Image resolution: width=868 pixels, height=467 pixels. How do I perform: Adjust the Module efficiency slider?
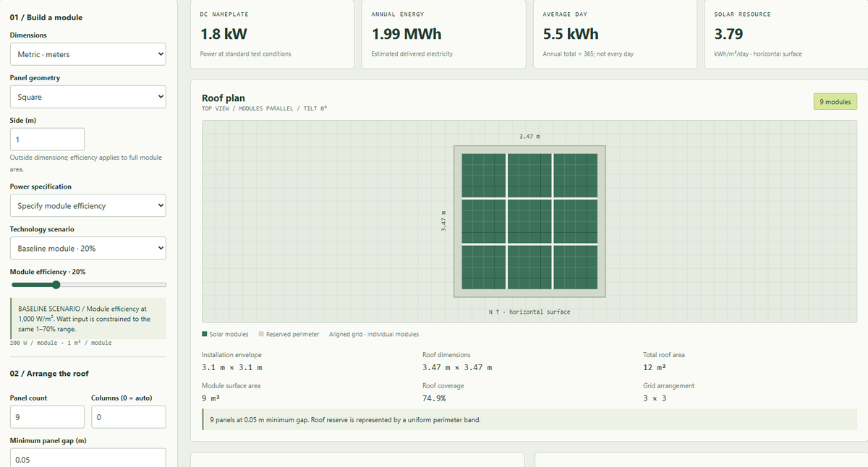point(88,285)
